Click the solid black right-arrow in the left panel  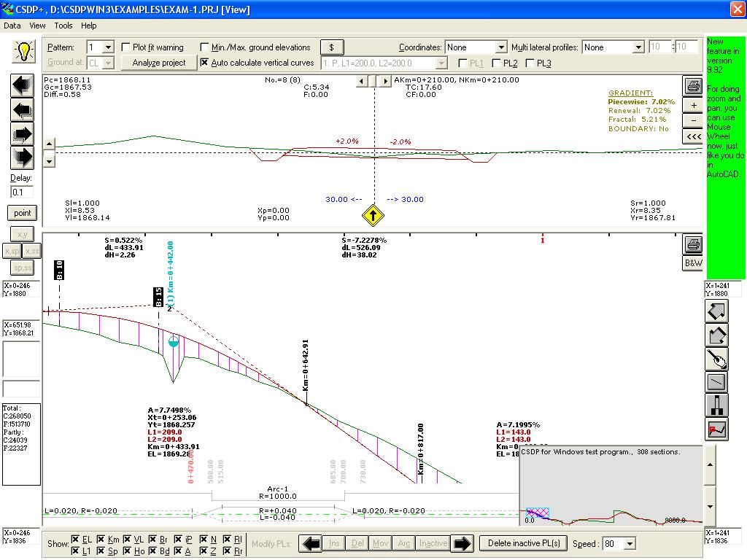point(22,157)
